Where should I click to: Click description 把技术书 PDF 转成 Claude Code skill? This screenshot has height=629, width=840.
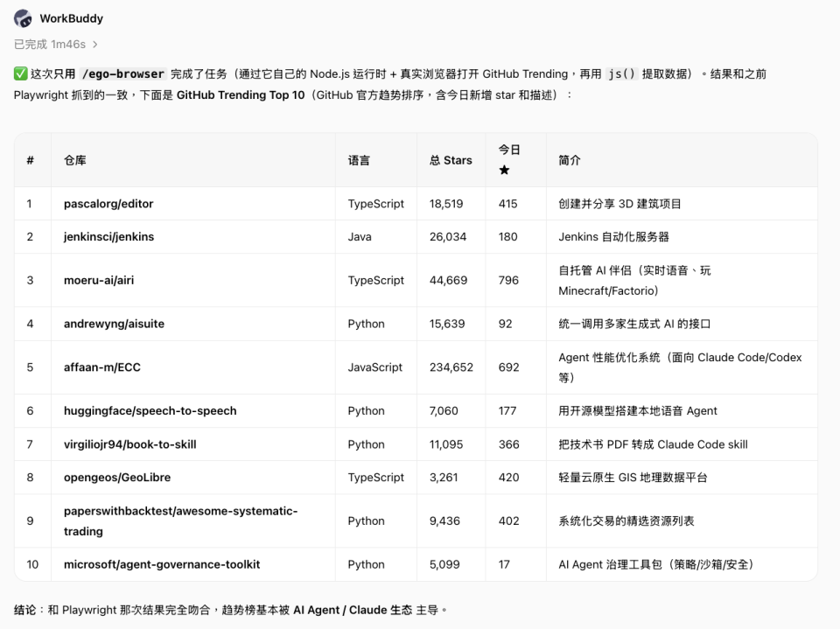tap(653, 444)
